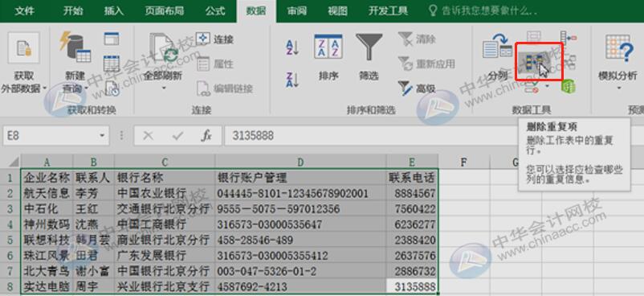The height and width of the screenshot is (296, 644).
Task: Click the 模拟分析 what-if analysis icon
Action: click(619, 47)
